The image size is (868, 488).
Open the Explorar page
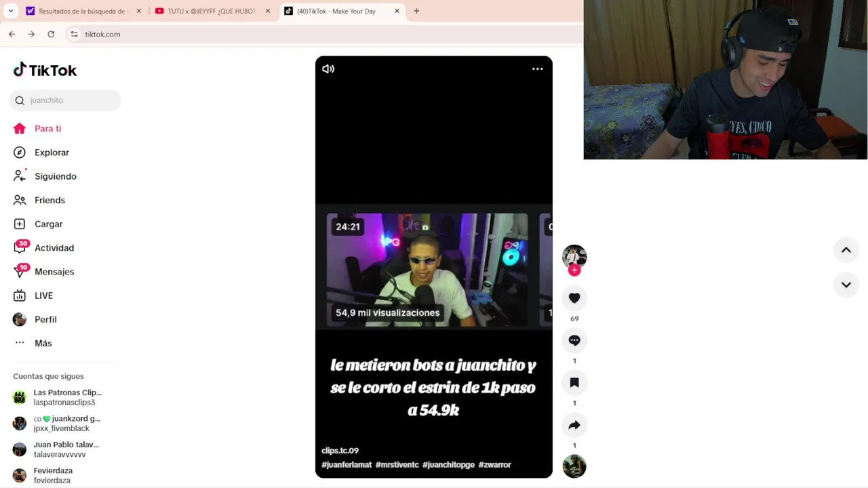tap(52, 152)
